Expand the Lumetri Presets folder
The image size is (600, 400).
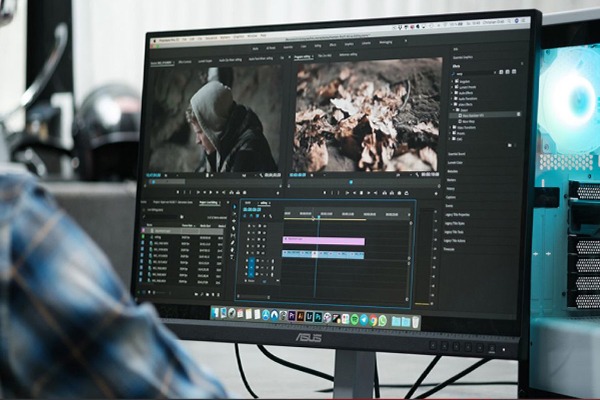point(452,87)
